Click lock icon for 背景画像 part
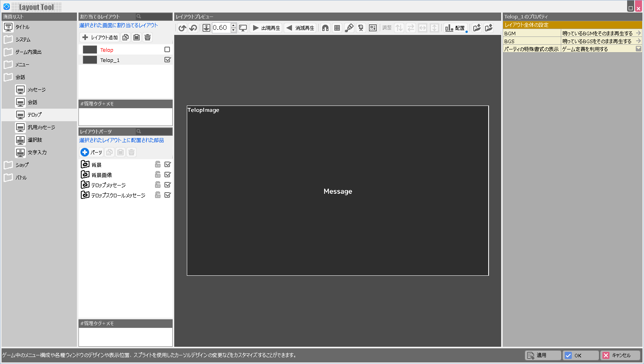The image size is (644, 364). tap(158, 175)
